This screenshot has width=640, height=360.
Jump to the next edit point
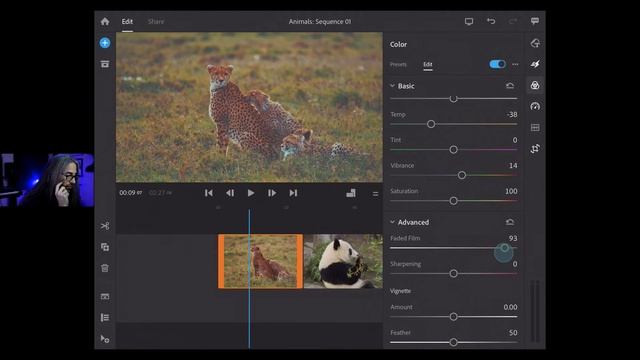293,193
